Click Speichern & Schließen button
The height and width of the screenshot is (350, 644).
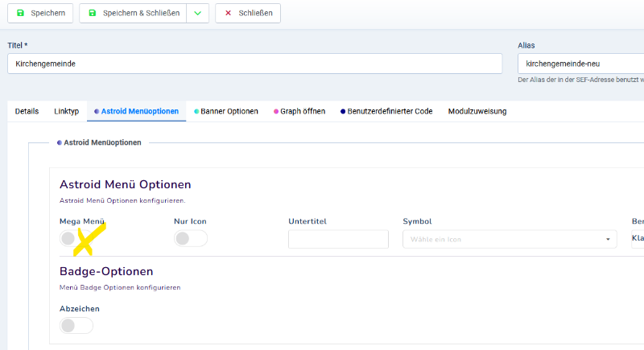[x=133, y=13]
